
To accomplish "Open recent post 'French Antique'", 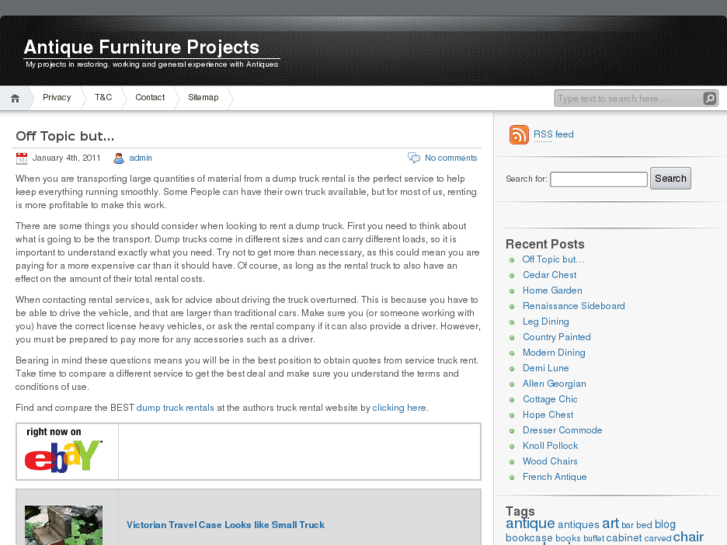I will (x=555, y=477).
